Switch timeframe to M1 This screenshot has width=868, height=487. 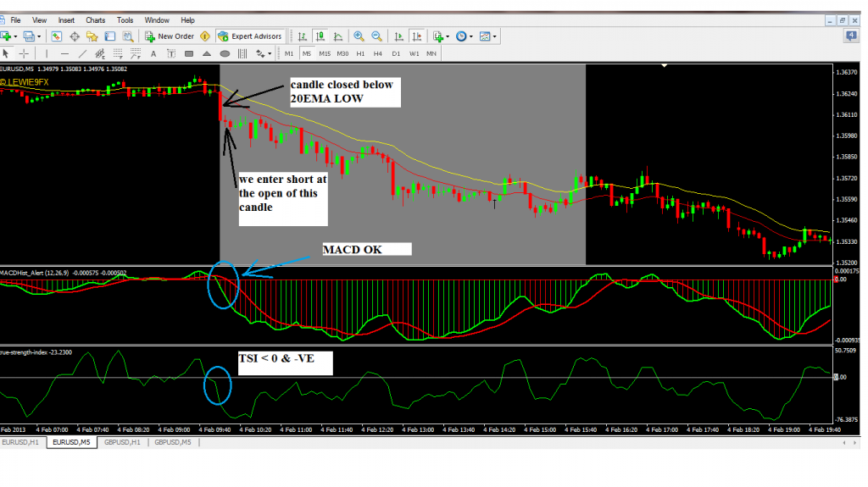pyautogui.click(x=289, y=53)
